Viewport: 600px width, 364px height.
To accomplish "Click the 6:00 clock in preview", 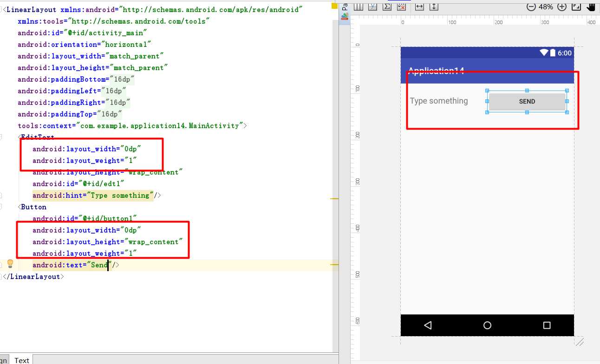I will [x=565, y=53].
